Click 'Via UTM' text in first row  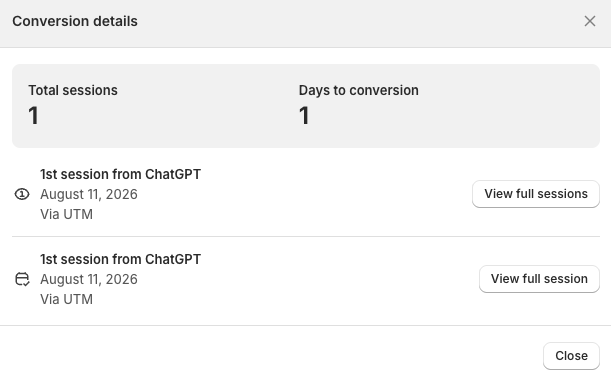pos(67,214)
